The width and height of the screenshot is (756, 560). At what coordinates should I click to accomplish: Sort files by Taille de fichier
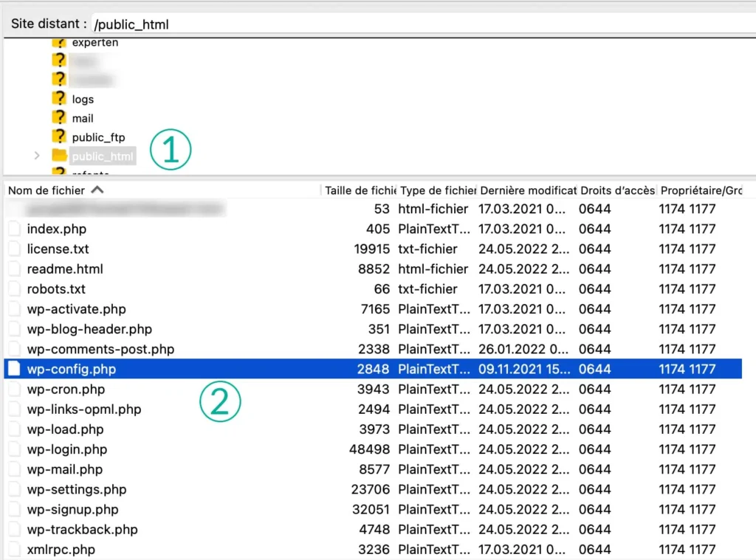click(360, 190)
